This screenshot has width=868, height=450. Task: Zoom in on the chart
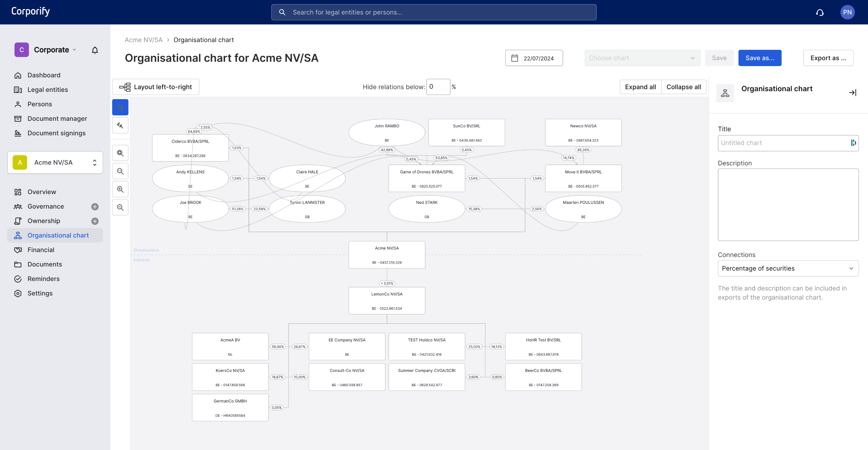pyautogui.click(x=120, y=189)
